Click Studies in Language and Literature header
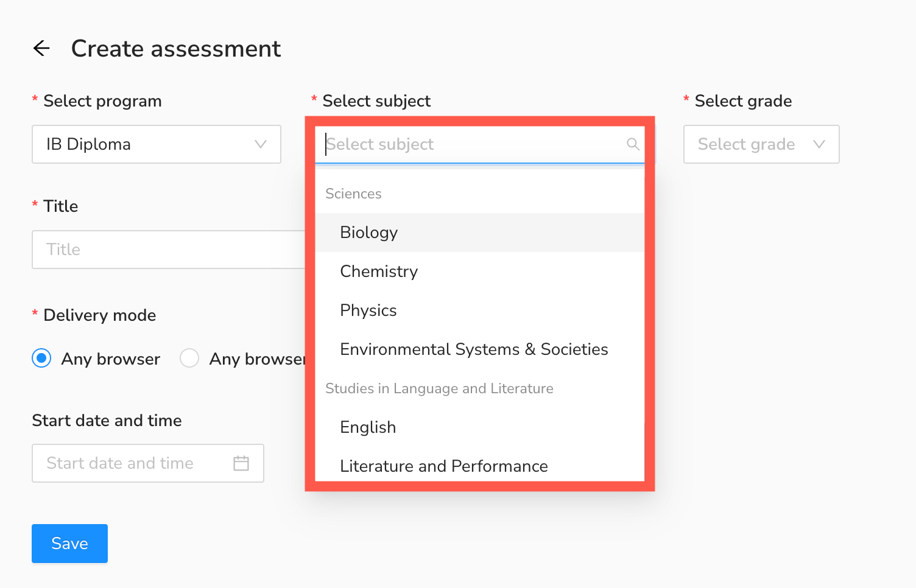The width and height of the screenshot is (916, 588). [439, 388]
